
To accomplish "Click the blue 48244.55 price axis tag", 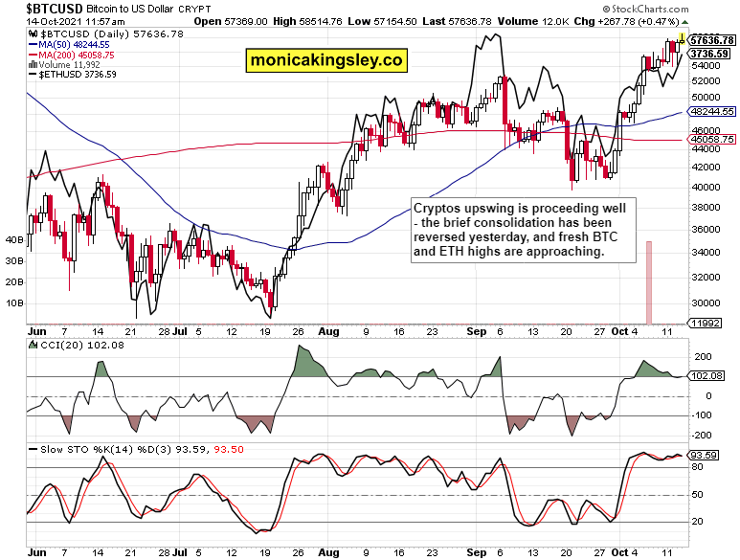I will tap(712, 111).
